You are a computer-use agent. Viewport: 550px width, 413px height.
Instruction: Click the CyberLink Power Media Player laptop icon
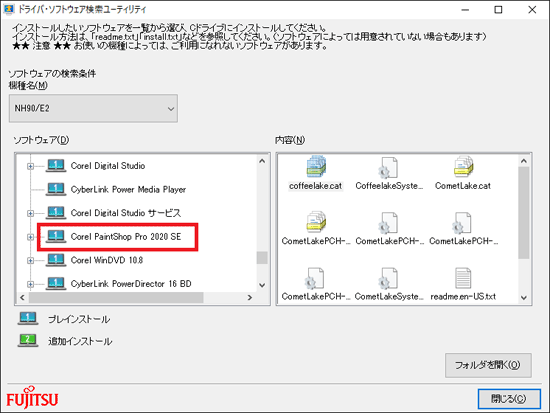[x=56, y=189]
